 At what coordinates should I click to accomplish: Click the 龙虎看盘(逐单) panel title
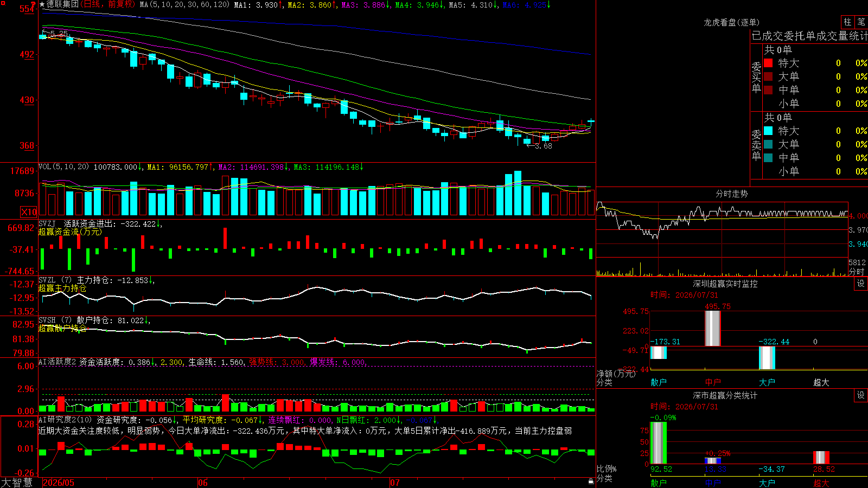pyautogui.click(x=731, y=22)
